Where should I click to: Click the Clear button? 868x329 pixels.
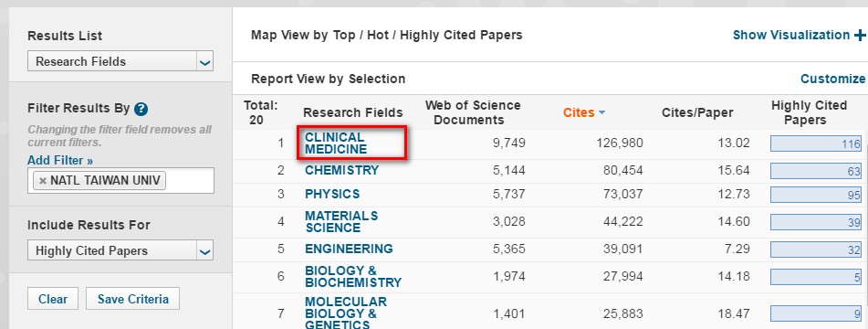pos(53,299)
